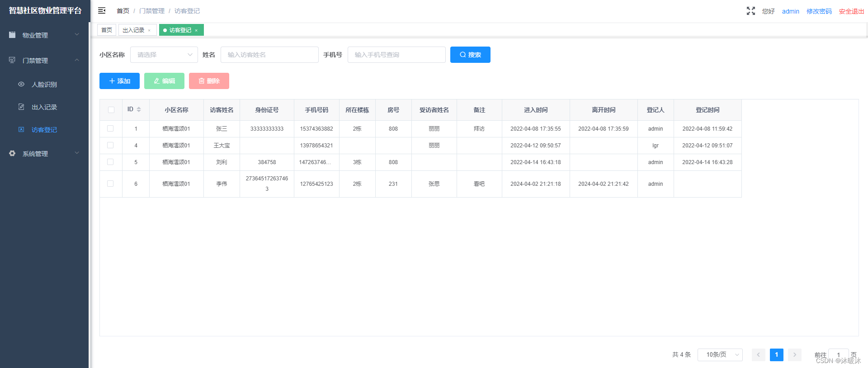The width and height of the screenshot is (868, 368).
Task: Toggle fullscreen mode icon
Action: (x=751, y=11)
